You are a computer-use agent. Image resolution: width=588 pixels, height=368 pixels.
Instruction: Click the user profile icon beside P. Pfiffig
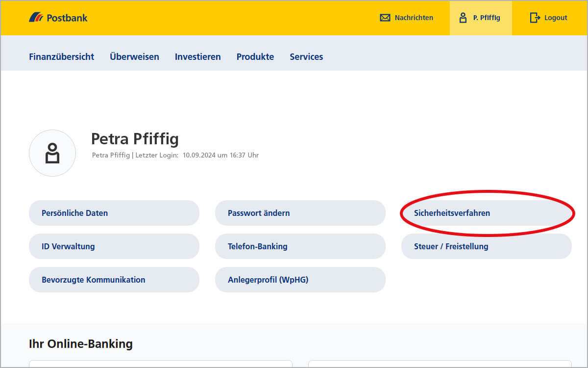click(463, 18)
